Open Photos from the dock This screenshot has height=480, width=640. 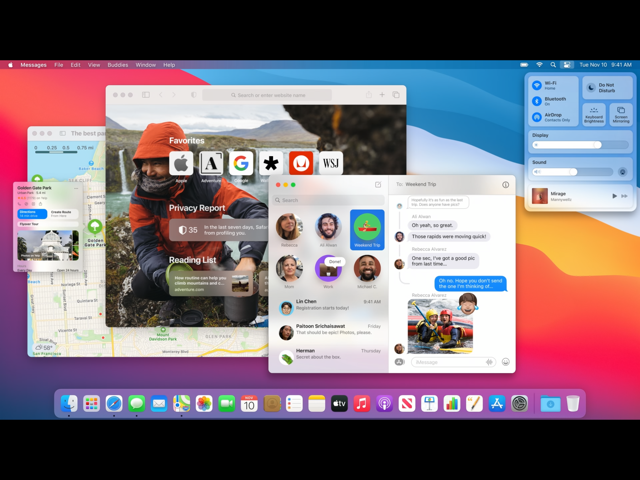pos(204,404)
